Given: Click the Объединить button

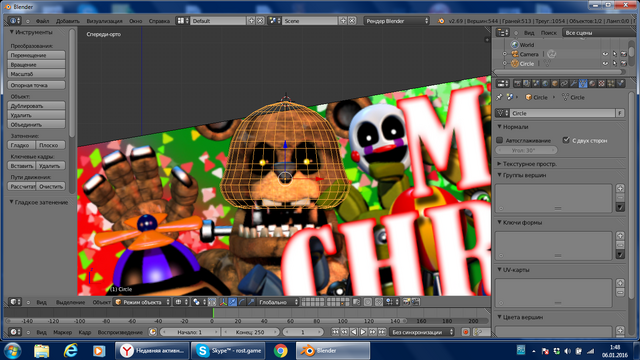Looking at the screenshot, I should [36, 124].
